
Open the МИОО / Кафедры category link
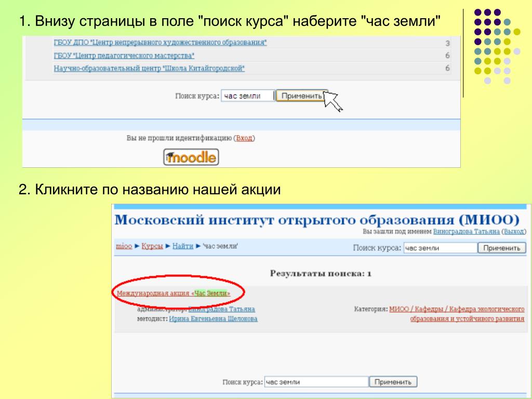tap(457, 314)
